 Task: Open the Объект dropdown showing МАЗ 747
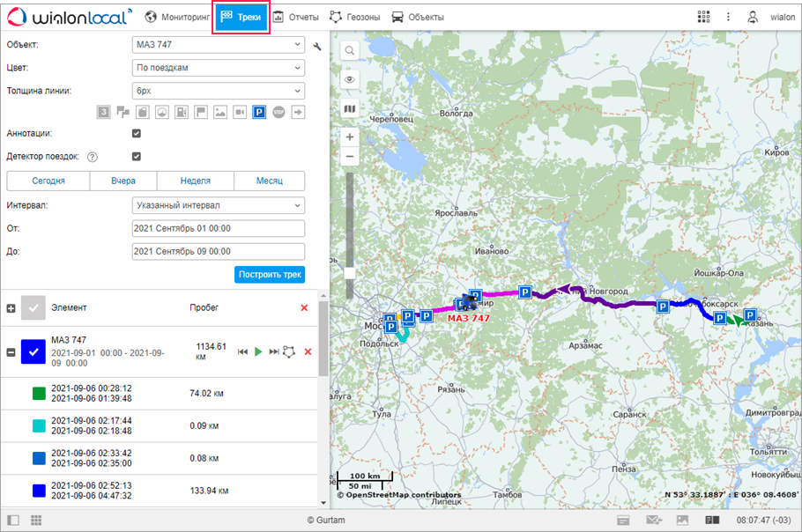[218, 45]
